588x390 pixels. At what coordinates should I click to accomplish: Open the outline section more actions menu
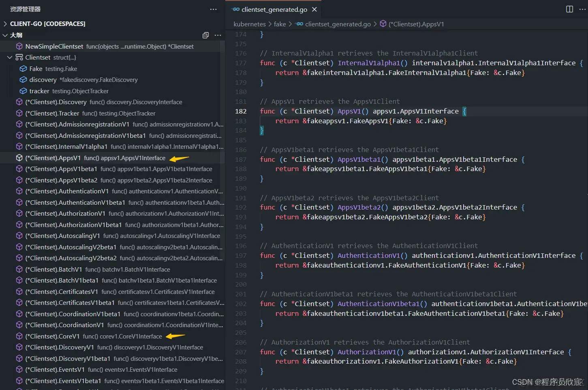click(x=218, y=35)
